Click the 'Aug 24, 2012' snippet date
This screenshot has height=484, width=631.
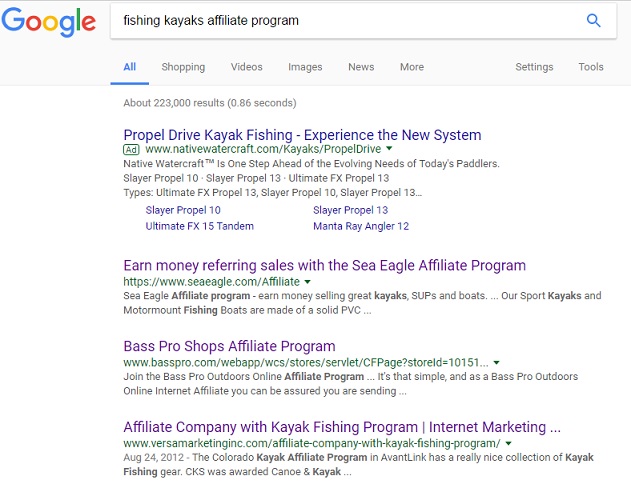coord(153,457)
